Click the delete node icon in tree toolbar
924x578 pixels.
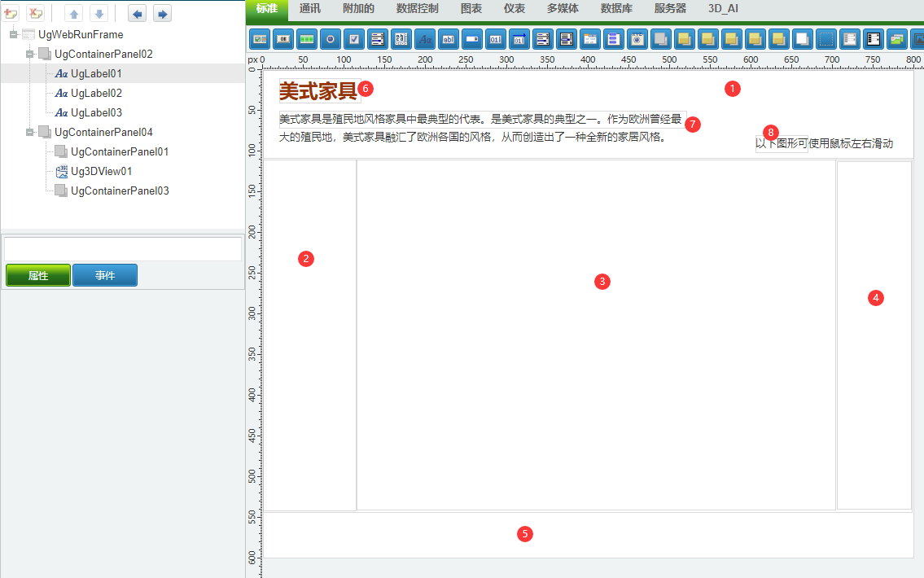coord(35,13)
